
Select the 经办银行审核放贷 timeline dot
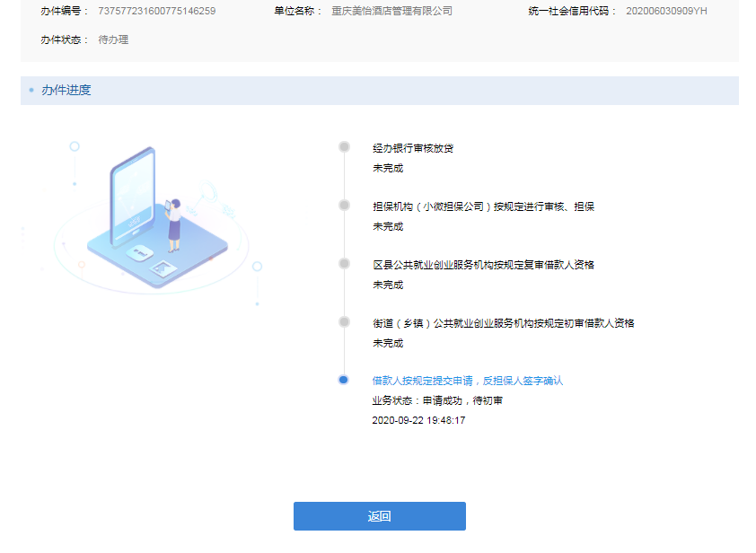pos(344,146)
